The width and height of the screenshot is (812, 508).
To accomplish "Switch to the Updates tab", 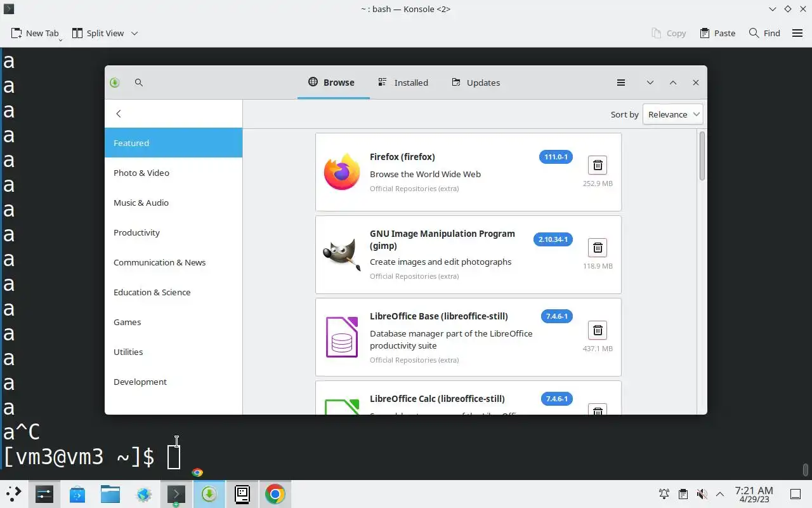I will [x=476, y=83].
